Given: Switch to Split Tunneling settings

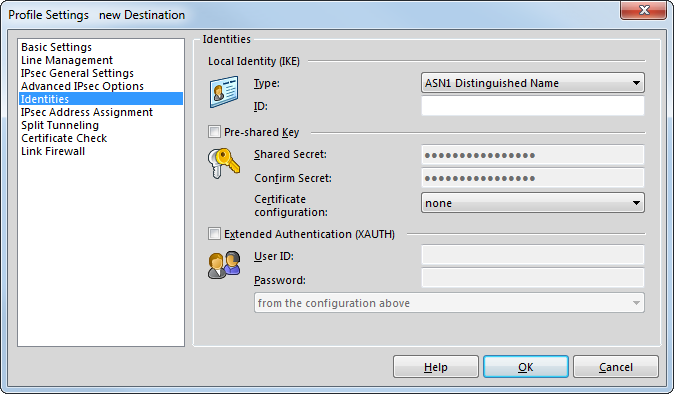Looking at the screenshot, I should pyautogui.click(x=60, y=125).
